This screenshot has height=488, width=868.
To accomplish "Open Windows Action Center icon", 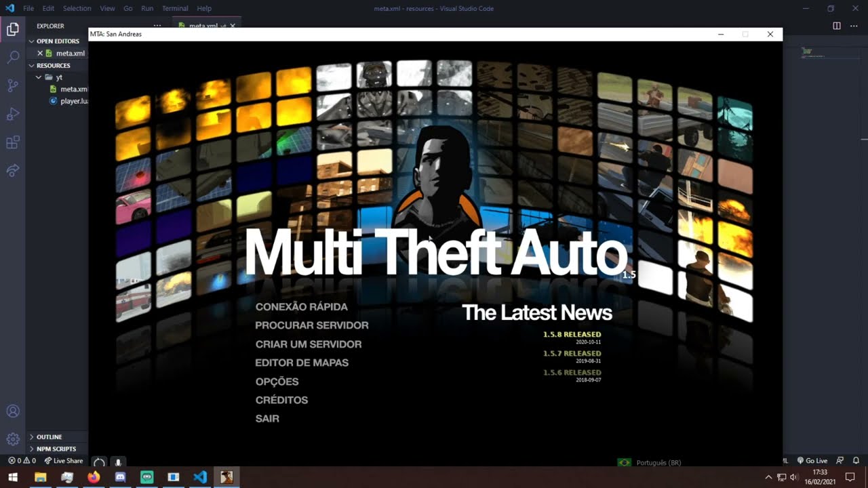I will point(850,477).
